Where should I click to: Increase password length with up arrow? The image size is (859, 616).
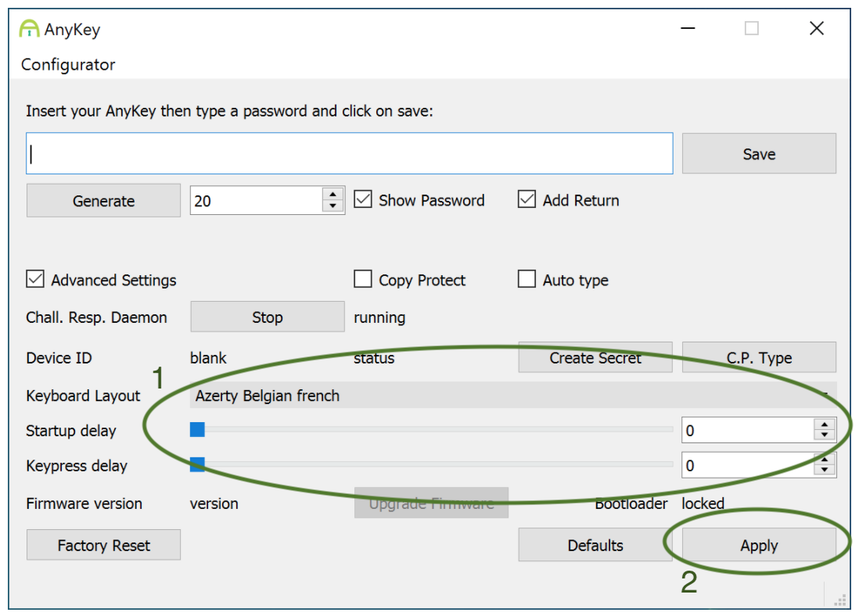[x=333, y=195]
